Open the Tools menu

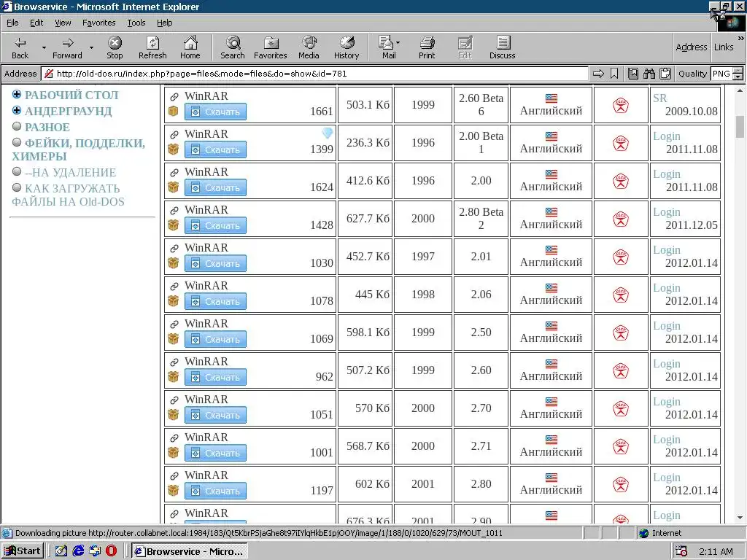[x=136, y=23]
